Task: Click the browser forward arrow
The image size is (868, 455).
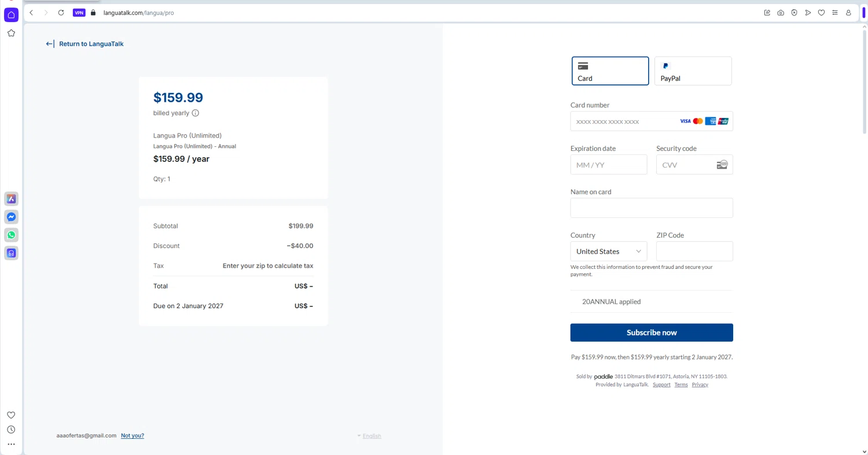Action: point(46,13)
